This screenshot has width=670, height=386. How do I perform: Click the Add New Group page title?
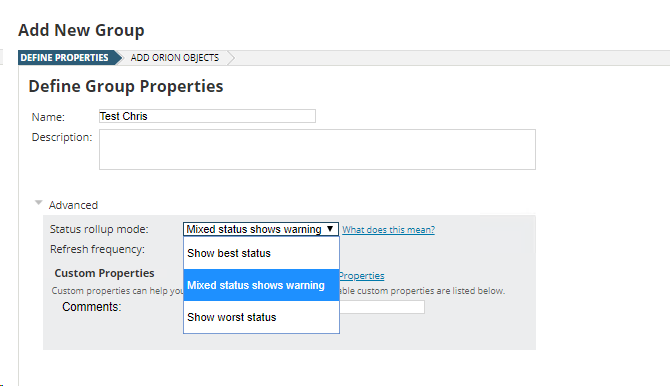[x=81, y=30]
